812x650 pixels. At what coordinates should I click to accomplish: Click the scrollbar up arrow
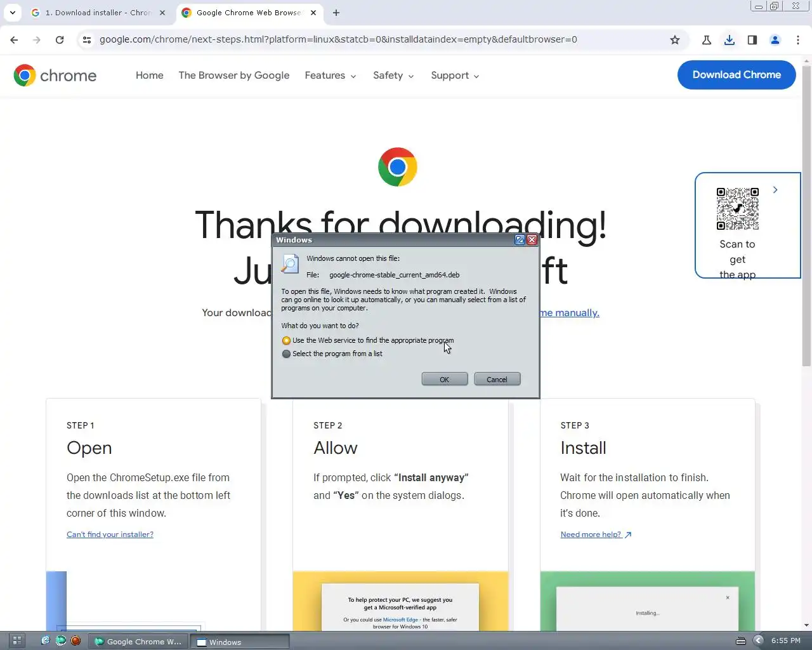click(x=806, y=62)
